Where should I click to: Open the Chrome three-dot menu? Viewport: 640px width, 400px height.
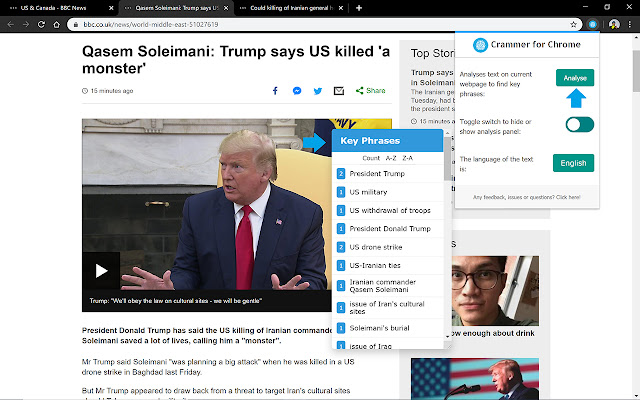point(630,24)
